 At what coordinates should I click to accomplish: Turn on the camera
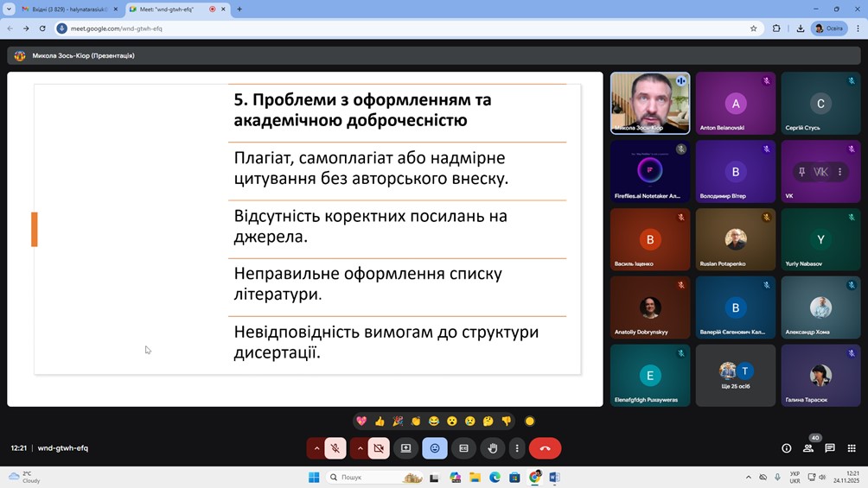(x=379, y=448)
